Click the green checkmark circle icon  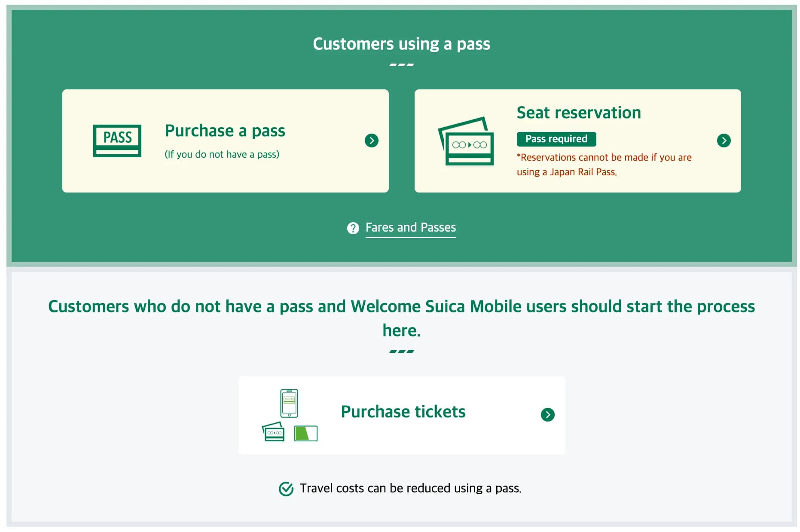coord(286,489)
